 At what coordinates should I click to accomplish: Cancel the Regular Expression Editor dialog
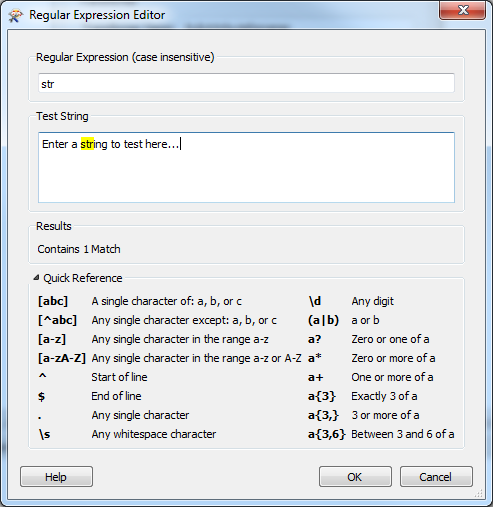436,477
